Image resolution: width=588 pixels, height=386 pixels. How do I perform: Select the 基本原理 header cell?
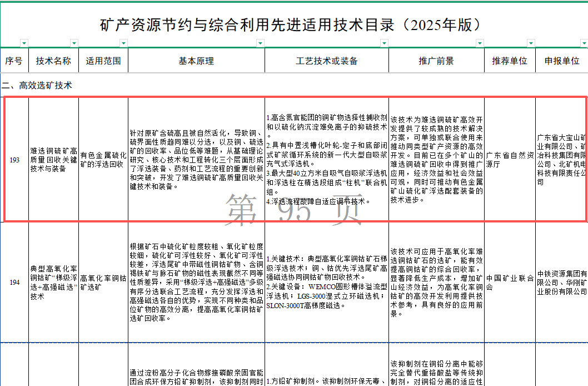(196, 61)
